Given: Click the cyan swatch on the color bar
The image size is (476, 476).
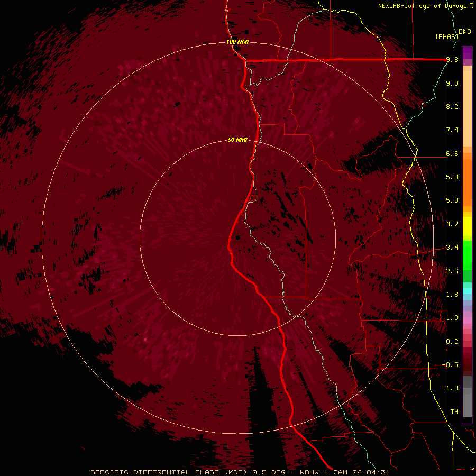Looking at the screenshot, I should (x=467, y=290).
